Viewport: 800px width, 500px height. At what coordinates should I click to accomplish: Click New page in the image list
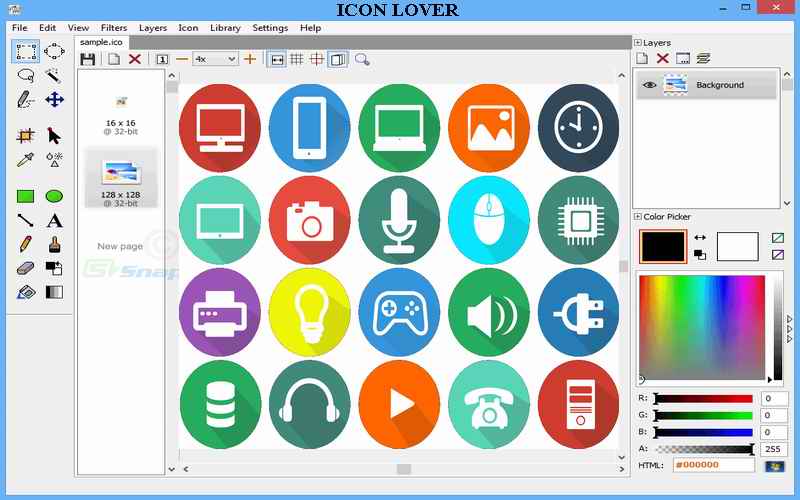(x=120, y=246)
